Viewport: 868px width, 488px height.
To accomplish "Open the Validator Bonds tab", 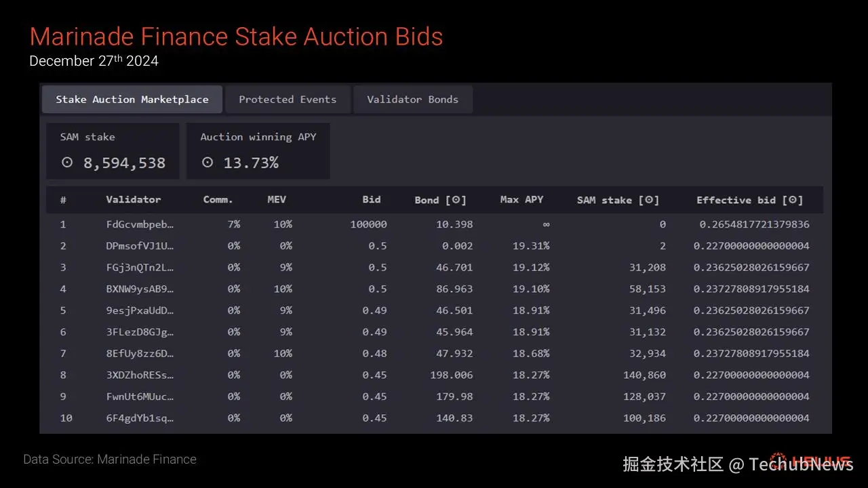I will coord(412,100).
